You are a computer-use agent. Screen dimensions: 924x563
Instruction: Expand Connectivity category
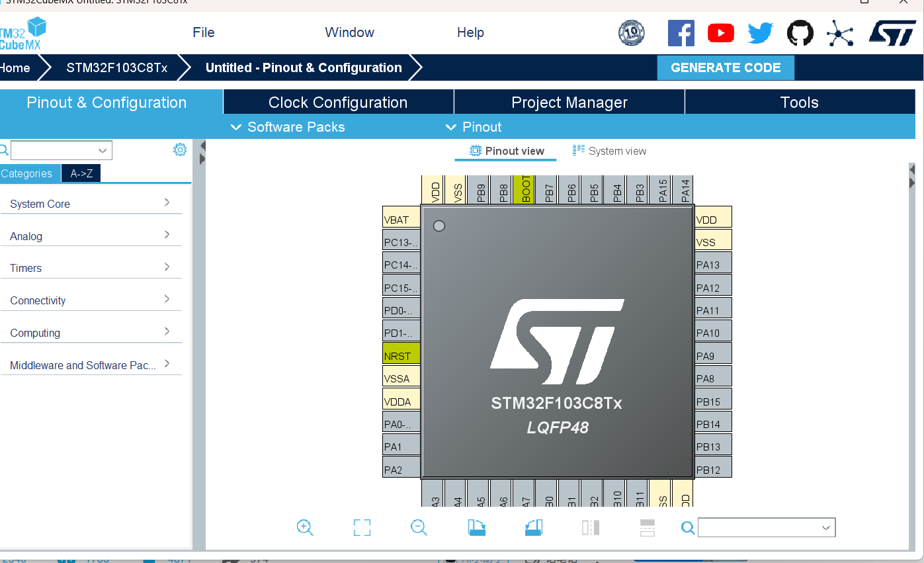coord(91,300)
